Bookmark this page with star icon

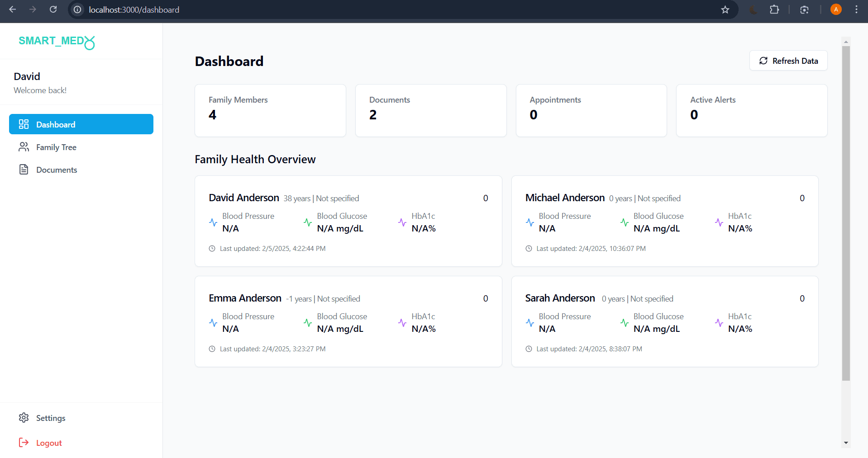click(725, 9)
